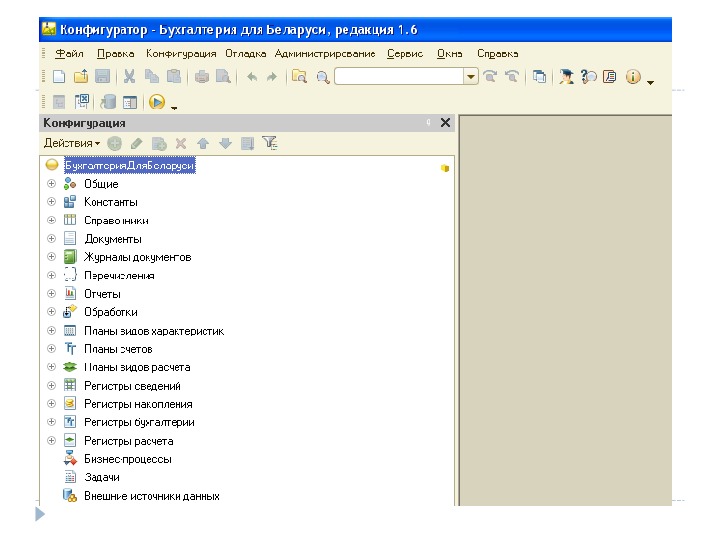This screenshot has height=540, width=720.
Task: Expand the Регистры расчета node
Action: (x=51, y=440)
